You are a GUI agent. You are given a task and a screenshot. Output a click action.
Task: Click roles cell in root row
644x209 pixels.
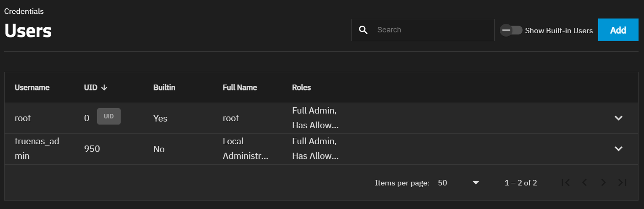coord(315,118)
